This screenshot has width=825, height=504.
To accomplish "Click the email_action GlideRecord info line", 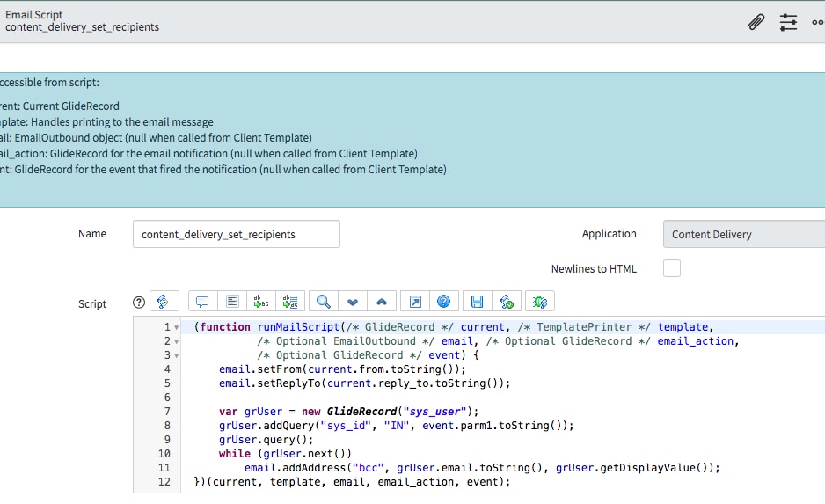I will pos(208,154).
